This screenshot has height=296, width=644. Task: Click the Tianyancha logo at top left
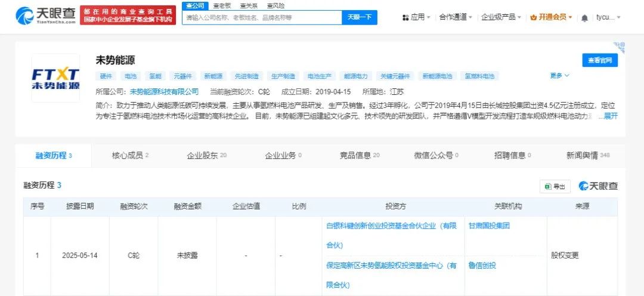coord(46,16)
